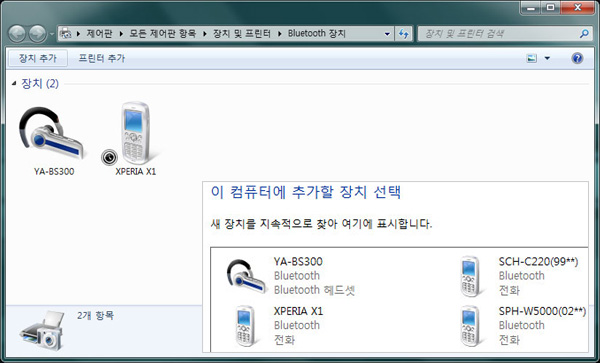Select the 모든 제어판 항목 breadcrumb

[x=163, y=34]
